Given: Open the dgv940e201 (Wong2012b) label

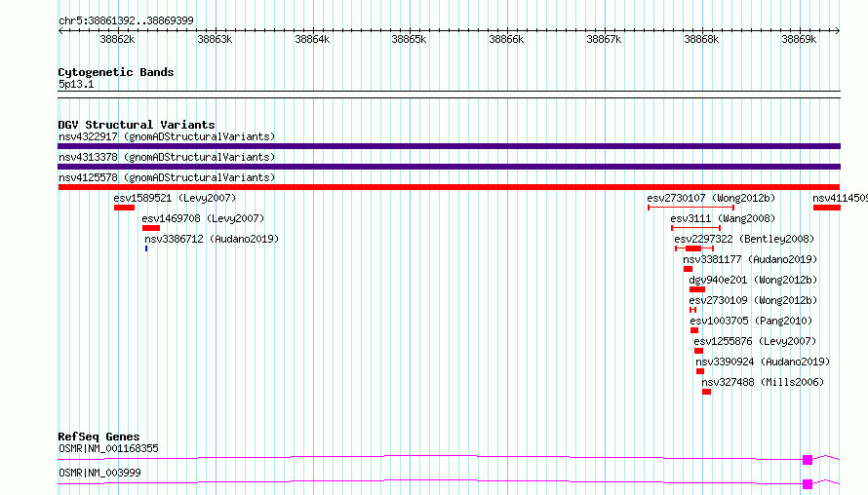Looking at the screenshot, I should [754, 280].
